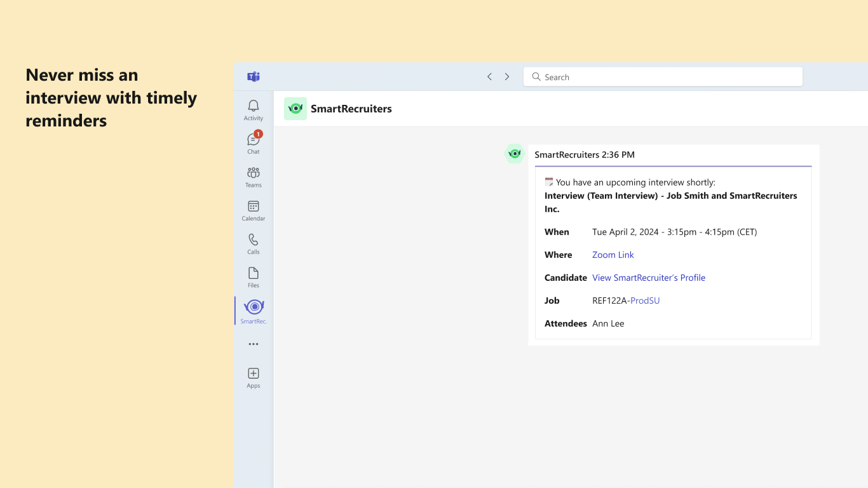Screen dimensions: 868x488
Task: Go back with the left arrow
Action: click(489, 77)
